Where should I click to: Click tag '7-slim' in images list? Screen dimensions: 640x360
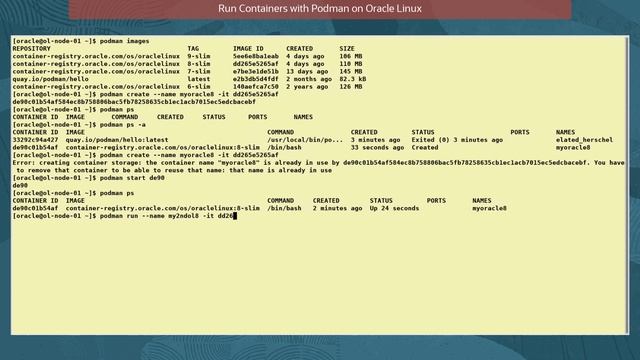pyautogui.click(x=199, y=71)
